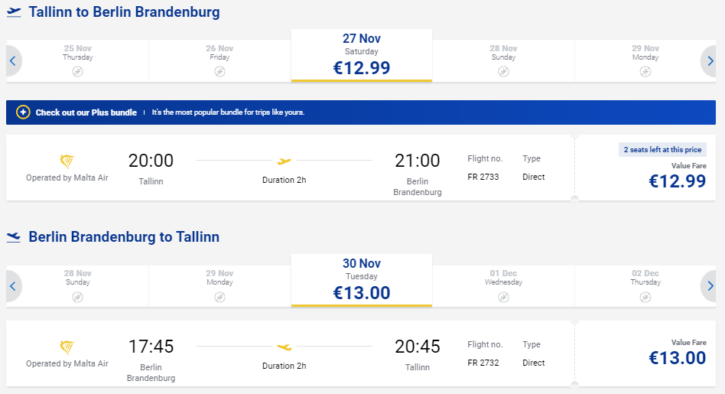This screenshot has height=394, width=725.
Task: Pick the 02 Dec Thursday date tab
Action: (x=645, y=286)
